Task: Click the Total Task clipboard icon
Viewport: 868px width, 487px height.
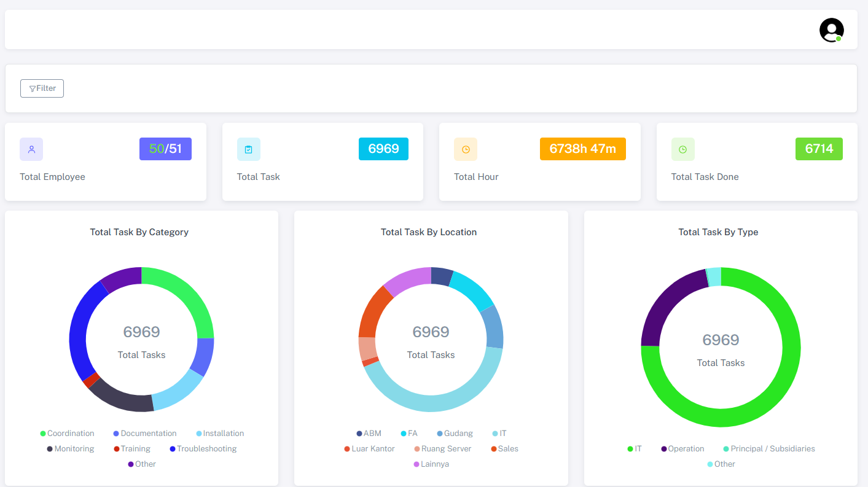Action: point(248,149)
